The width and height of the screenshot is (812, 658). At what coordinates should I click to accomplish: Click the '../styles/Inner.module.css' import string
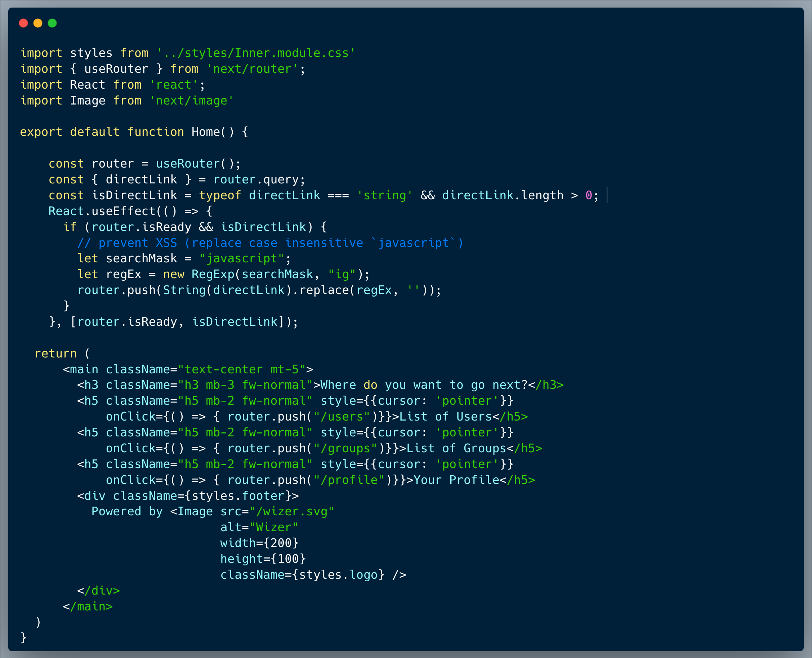click(256, 53)
